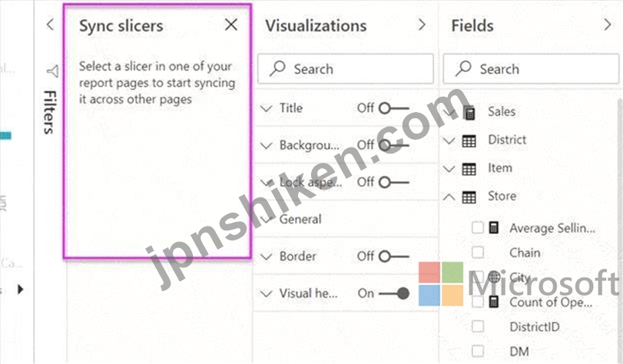Click the Visualizations search box
Image resolution: width=623 pixels, height=364 pixels.
[x=345, y=69]
